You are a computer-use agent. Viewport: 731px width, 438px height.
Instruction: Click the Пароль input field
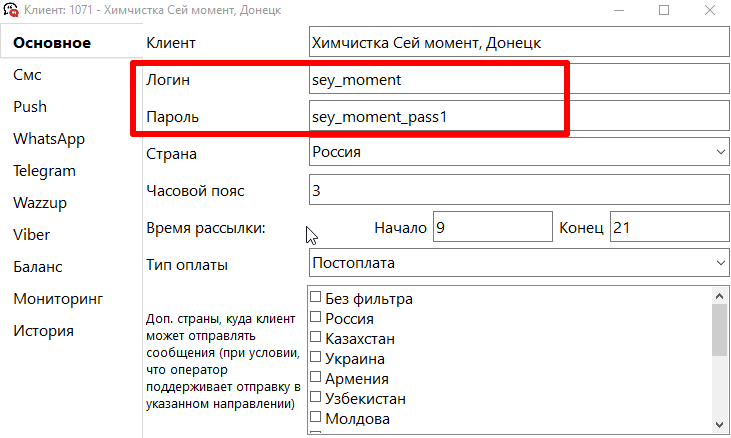pyautogui.click(x=519, y=116)
